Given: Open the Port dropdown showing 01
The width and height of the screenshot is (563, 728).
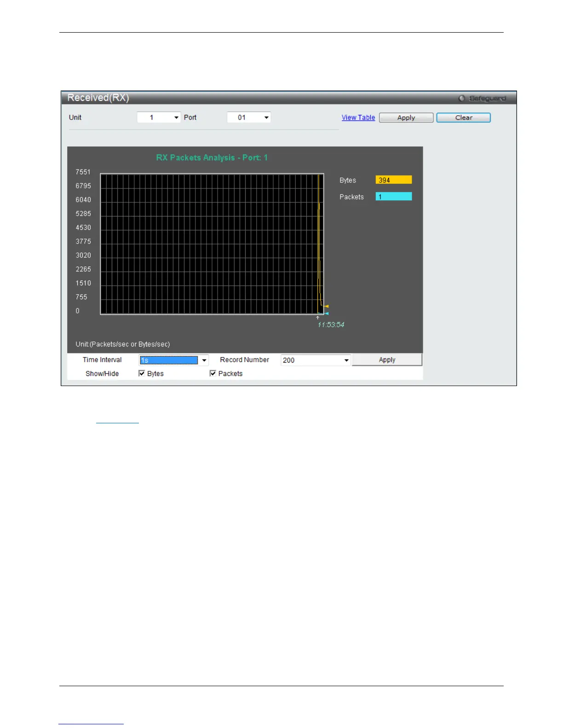Looking at the screenshot, I should (x=249, y=118).
